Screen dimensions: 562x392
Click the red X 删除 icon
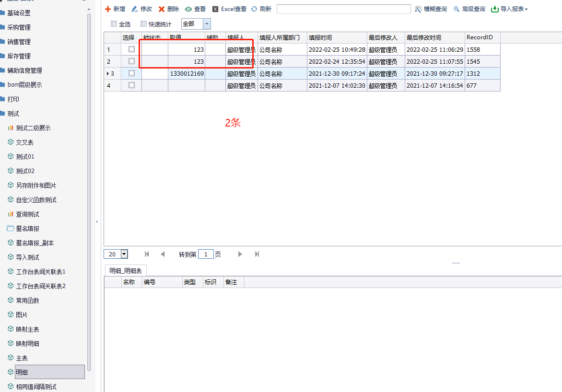[x=162, y=9]
